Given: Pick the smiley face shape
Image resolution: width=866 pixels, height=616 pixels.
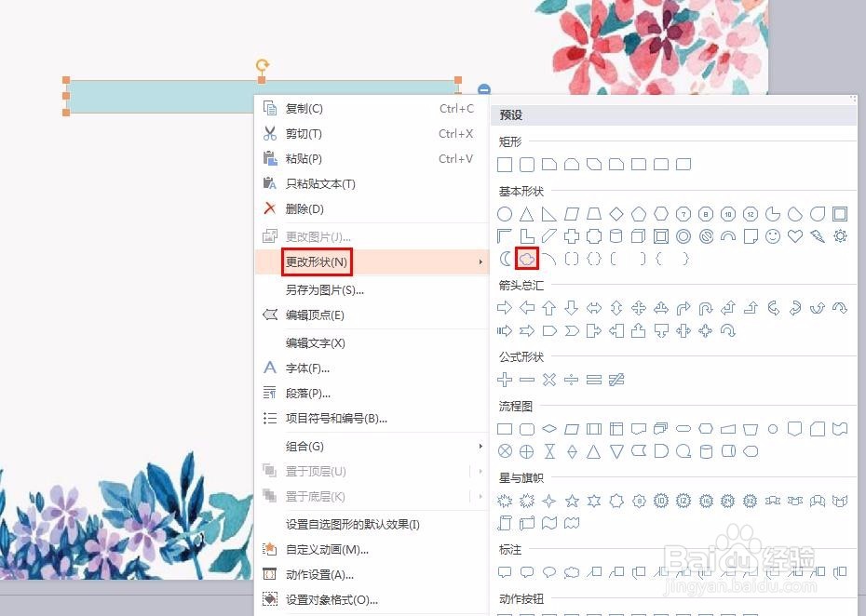Looking at the screenshot, I should point(773,236).
